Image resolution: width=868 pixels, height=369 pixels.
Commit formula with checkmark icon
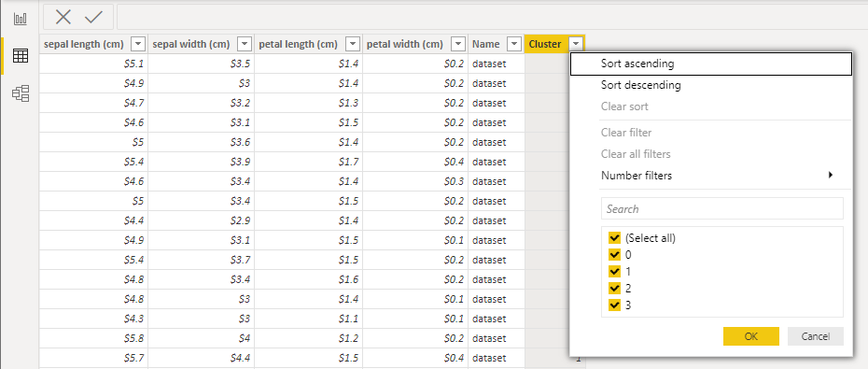pos(94,17)
